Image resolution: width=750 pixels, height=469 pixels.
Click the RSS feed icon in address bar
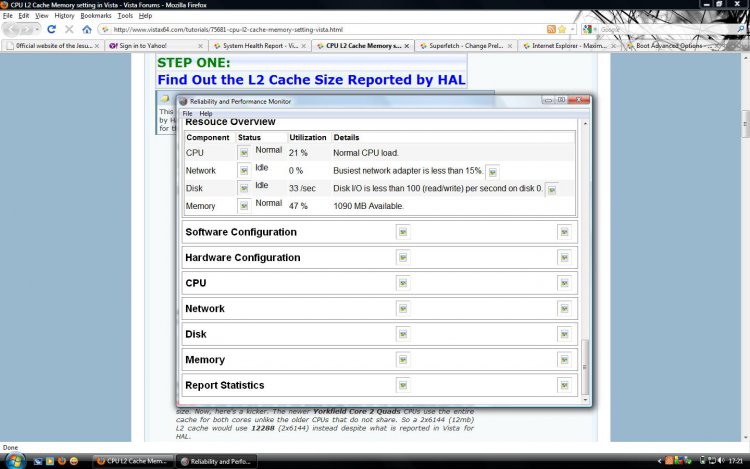(551, 29)
